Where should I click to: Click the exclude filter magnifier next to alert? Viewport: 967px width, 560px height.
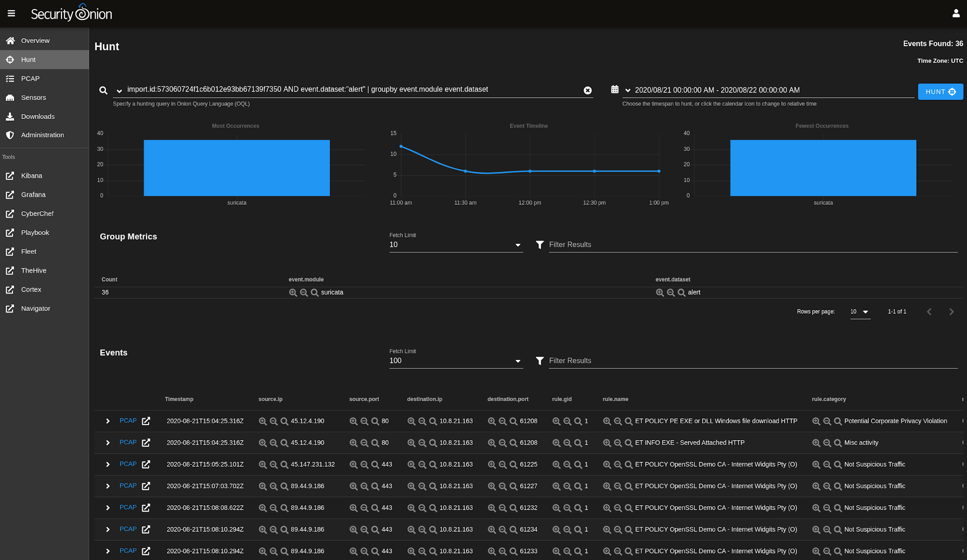pyautogui.click(x=670, y=293)
